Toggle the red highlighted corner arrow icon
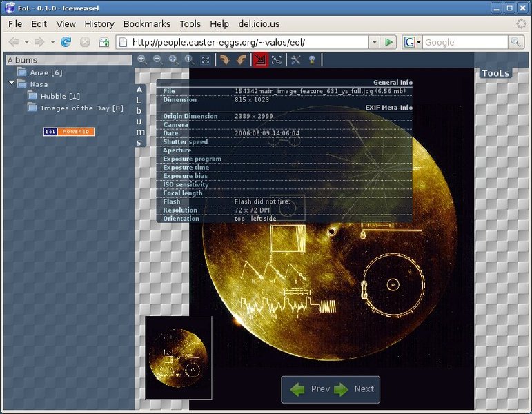 click(260, 60)
